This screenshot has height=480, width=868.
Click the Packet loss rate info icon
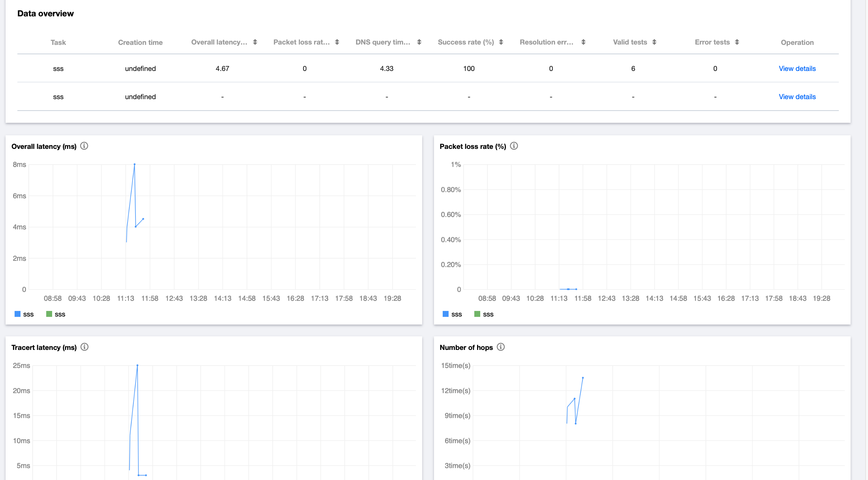tap(514, 146)
